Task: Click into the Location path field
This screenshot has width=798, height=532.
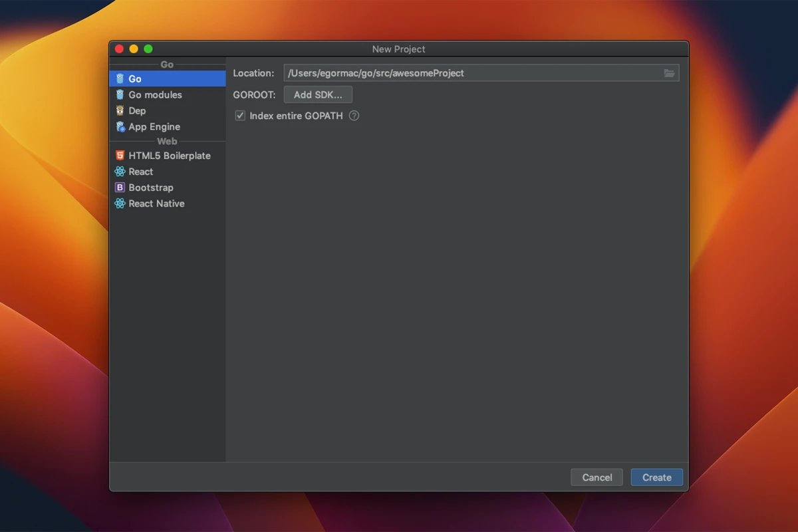Action: coord(465,73)
